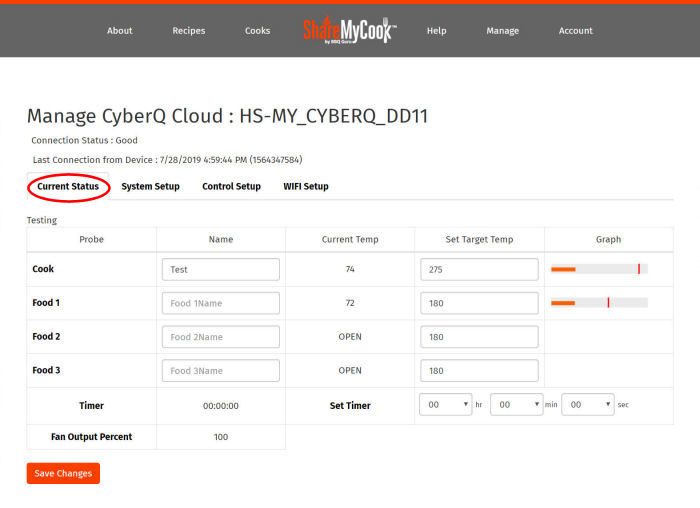Switch to the System Setup tab

click(x=150, y=187)
